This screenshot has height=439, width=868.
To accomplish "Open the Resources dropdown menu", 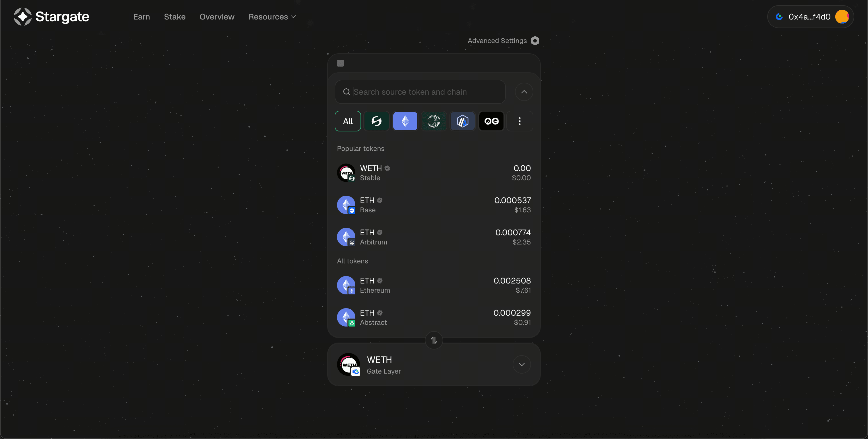I will pyautogui.click(x=272, y=17).
